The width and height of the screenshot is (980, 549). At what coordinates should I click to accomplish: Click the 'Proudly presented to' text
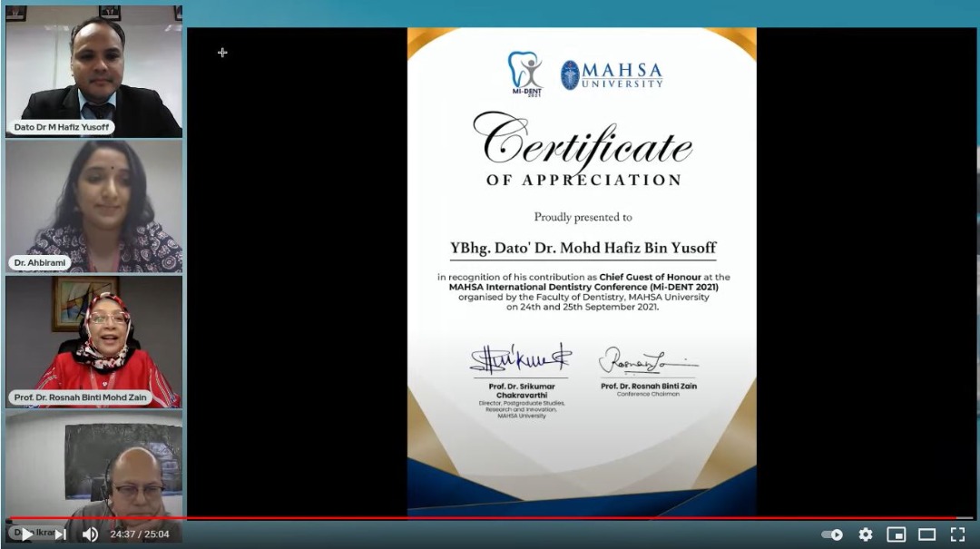tap(583, 217)
